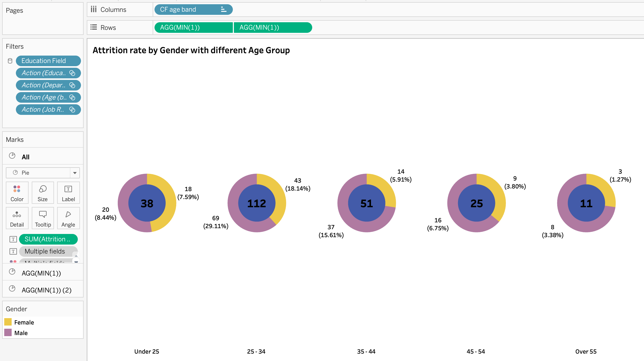The width and height of the screenshot is (644, 361).
Task: Open the Angle marks card
Action: pyautogui.click(x=68, y=218)
